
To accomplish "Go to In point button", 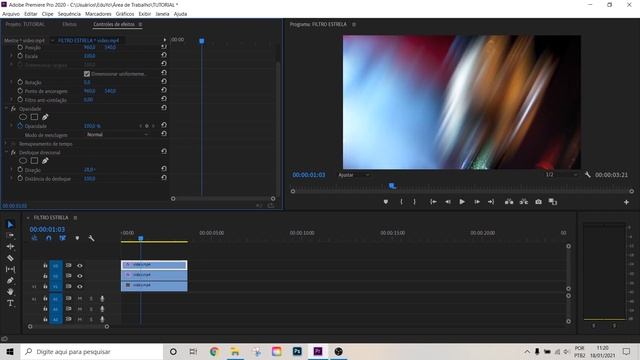I will pyautogui.click(x=433, y=202).
